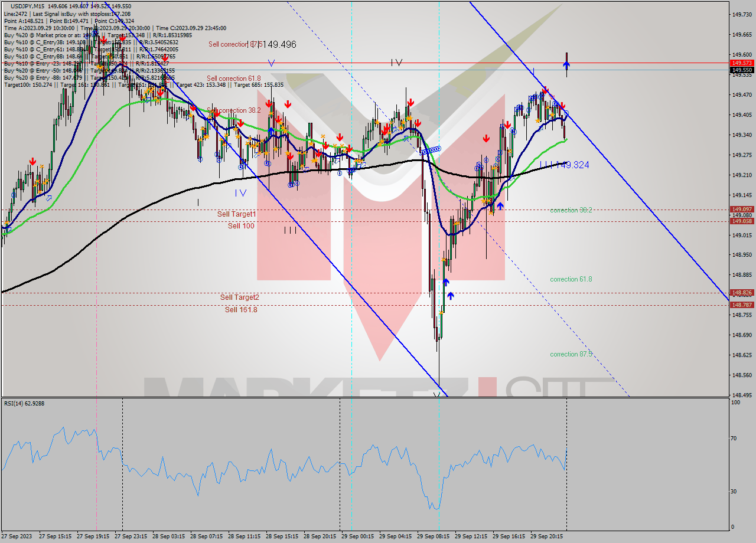Click the 'Time A:2023.09.29 10:30:00' info line
This screenshot has height=543, width=756.
tap(115, 28)
